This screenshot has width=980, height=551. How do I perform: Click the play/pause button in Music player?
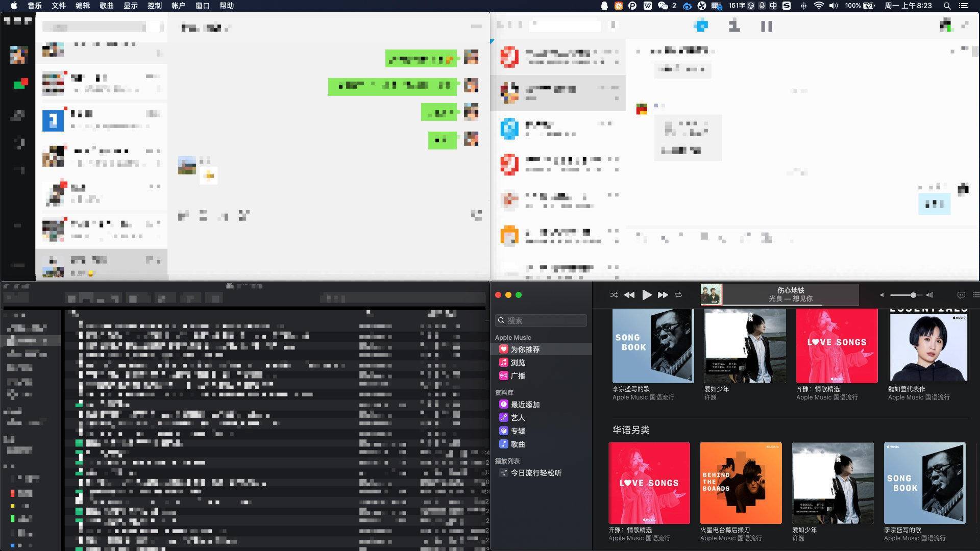click(646, 295)
